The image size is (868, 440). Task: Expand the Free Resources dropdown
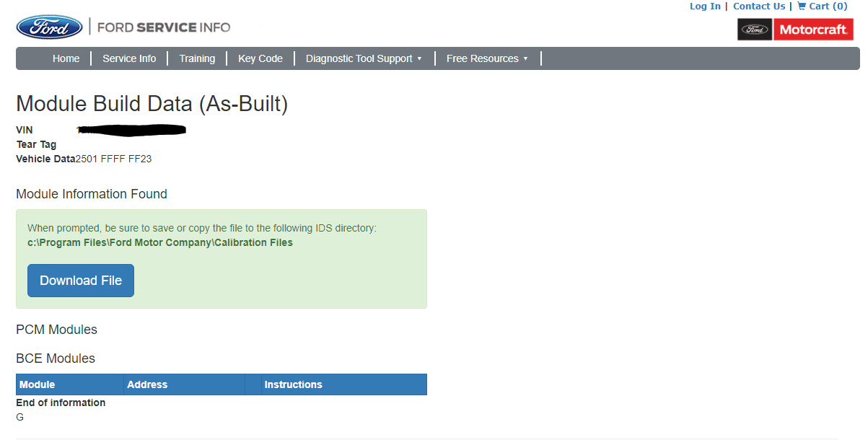(x=487, y=58)
